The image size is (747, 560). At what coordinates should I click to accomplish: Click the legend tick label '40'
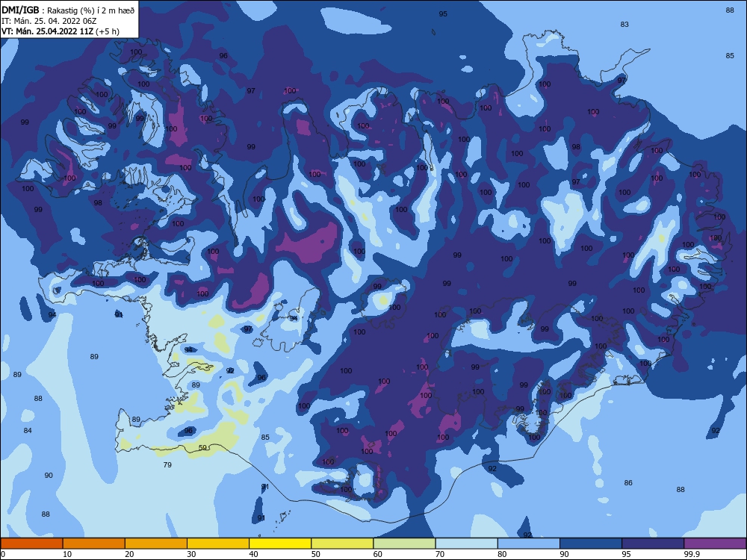tap(253, 554)
